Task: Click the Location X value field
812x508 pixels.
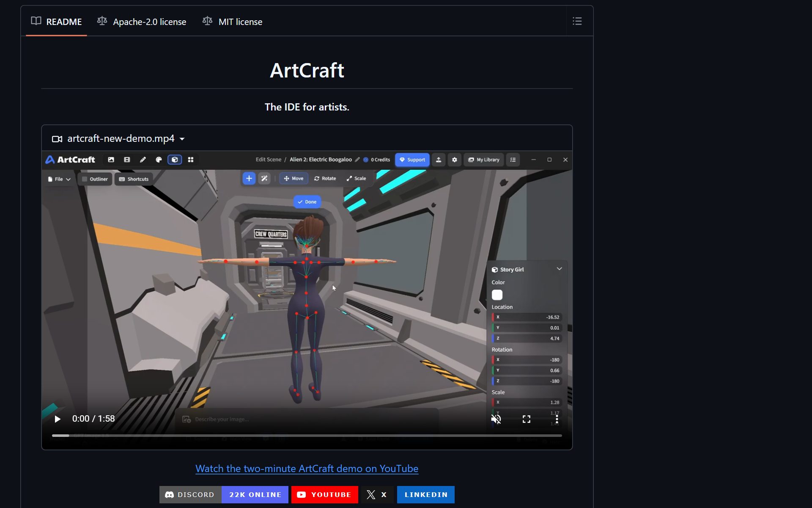Action: 527,317
